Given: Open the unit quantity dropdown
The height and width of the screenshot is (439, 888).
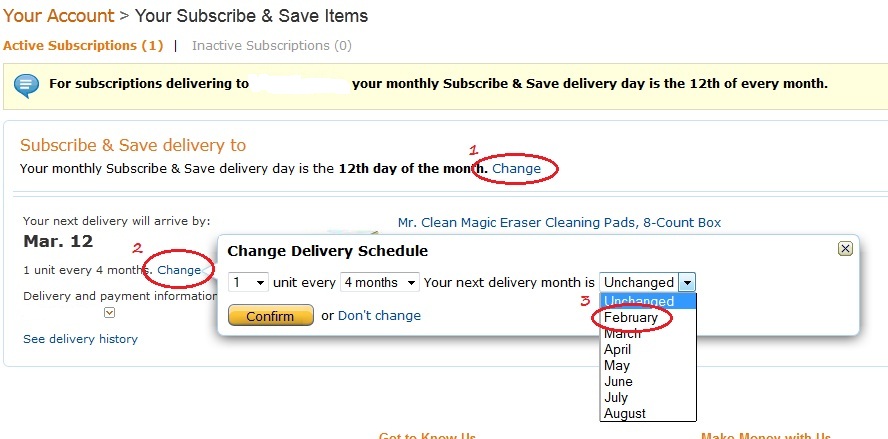Looking at the screenshot, I should point(248,282).
